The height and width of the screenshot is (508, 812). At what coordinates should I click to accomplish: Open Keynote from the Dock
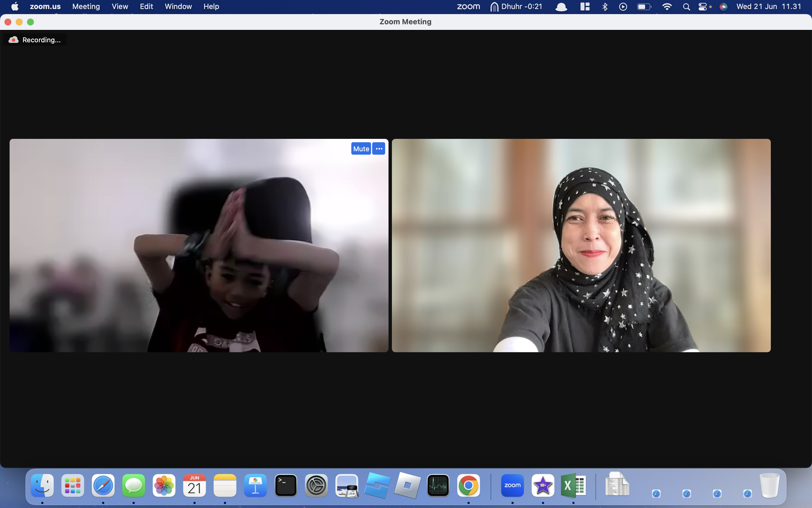tap(255, 485)
